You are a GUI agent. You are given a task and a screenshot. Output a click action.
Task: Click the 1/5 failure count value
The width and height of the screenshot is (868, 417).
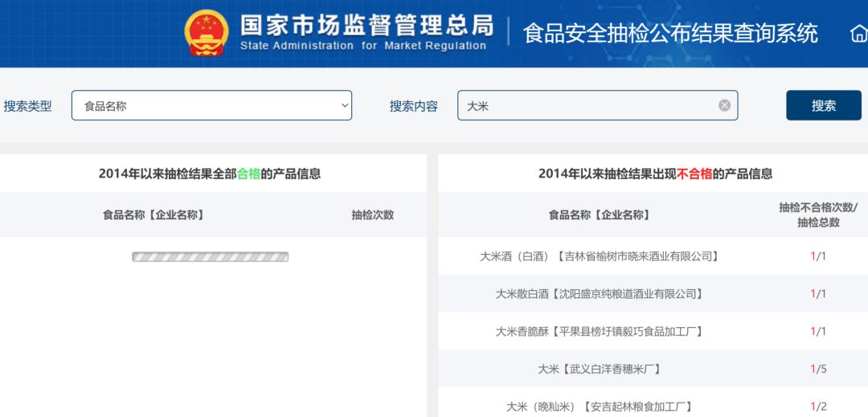[818, 369]
